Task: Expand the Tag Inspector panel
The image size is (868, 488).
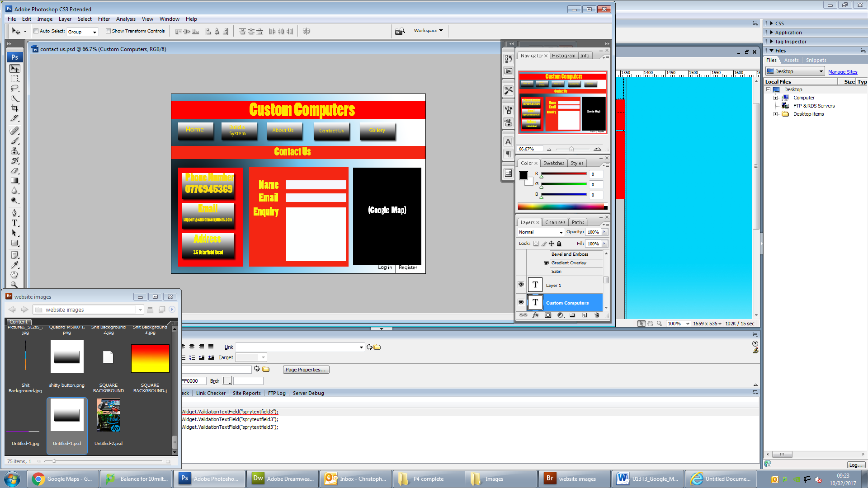Action: (790, 42)
